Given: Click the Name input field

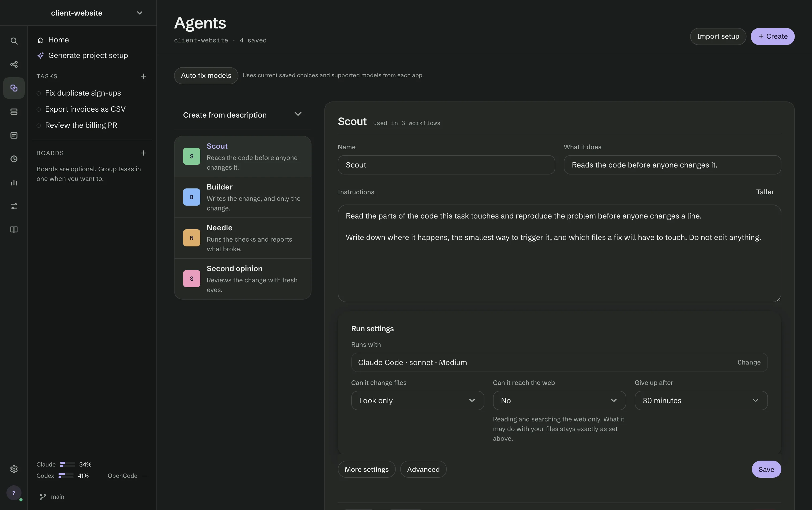Looking at the screenshot, I should 446,165.
